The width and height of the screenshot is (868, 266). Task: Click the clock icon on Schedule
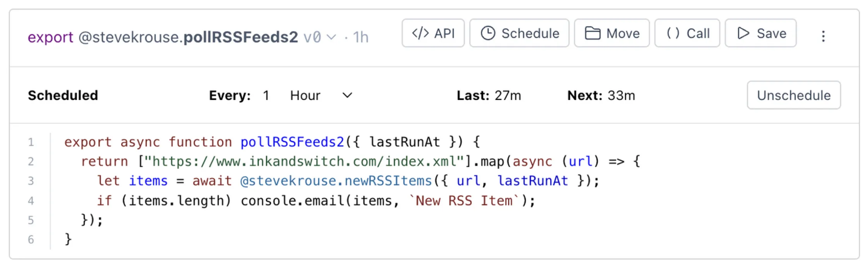488,33
